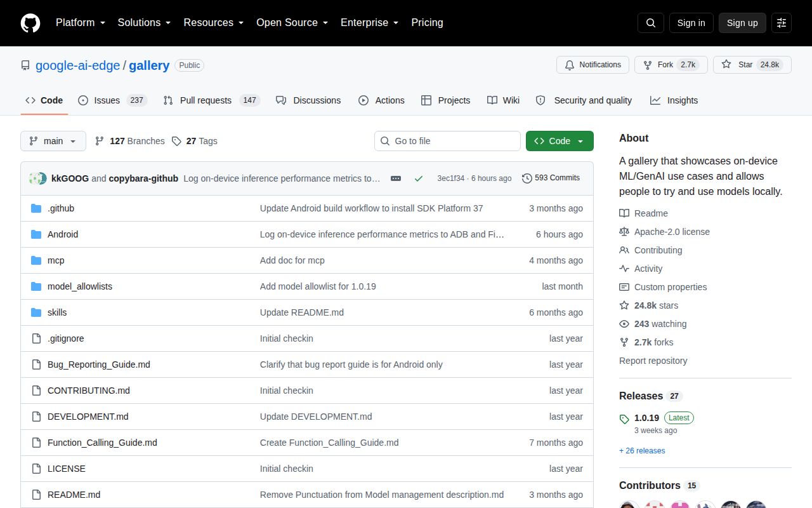Click the mcp folder icon

click(x=36, y=260)
